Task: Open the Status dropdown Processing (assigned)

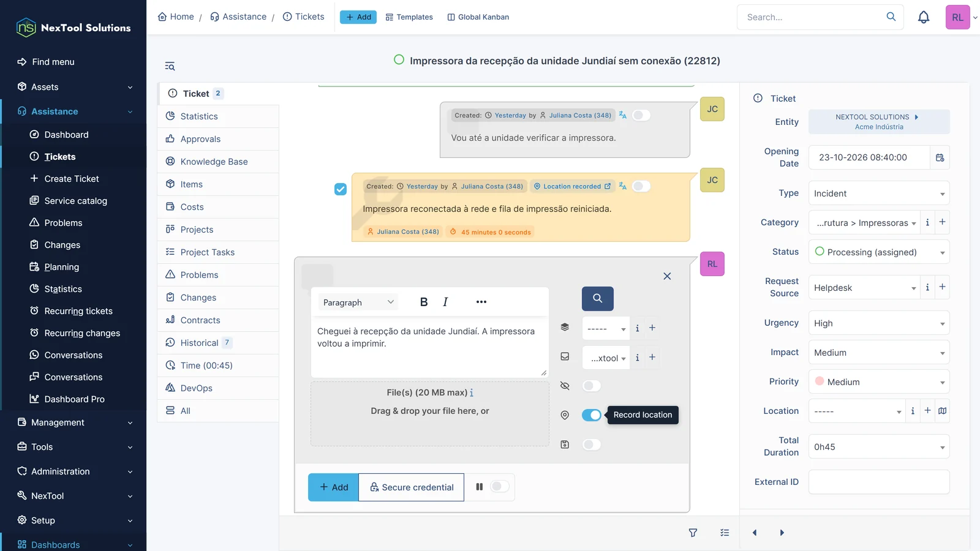Action: [879, 252]
